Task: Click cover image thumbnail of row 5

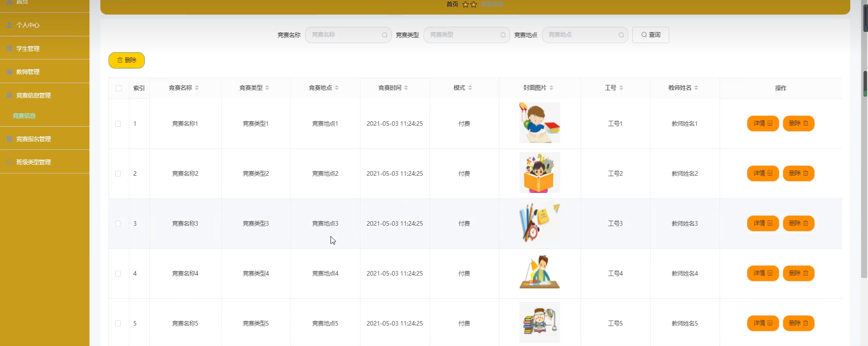Action: point(540,322)
